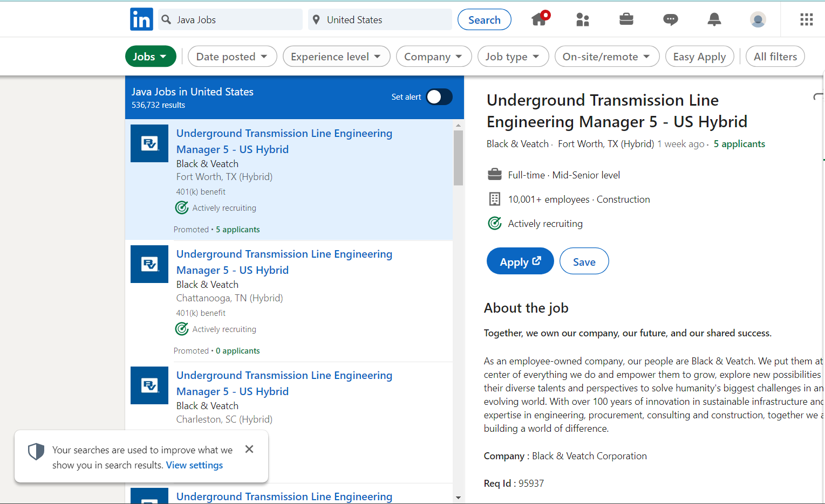
Task: Click the search magnifier icon
Action: tap(166, 20)
